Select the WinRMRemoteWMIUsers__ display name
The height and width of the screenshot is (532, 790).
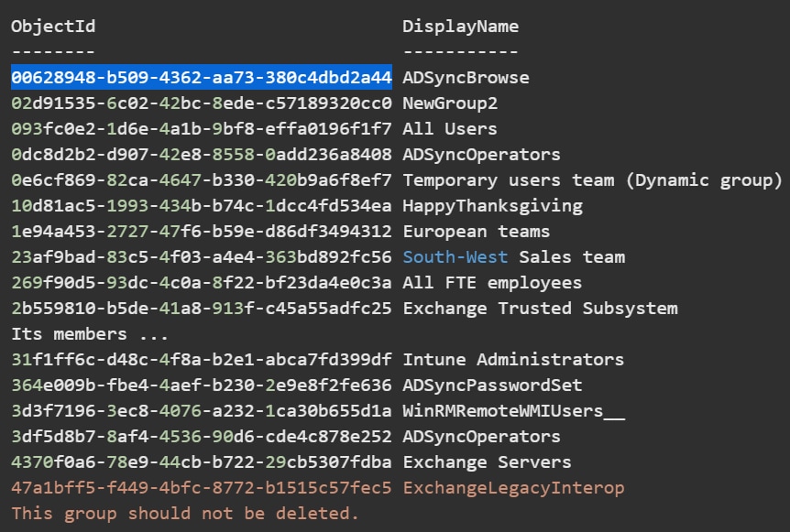tap(514, 411)
